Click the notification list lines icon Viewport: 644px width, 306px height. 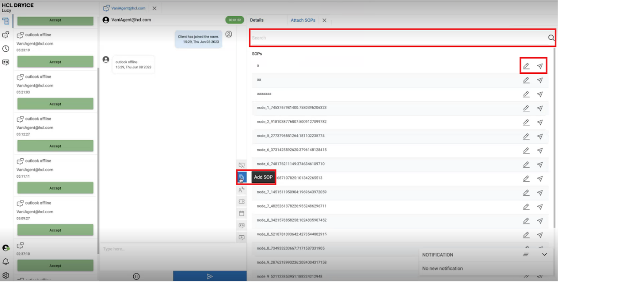click(526, 255)
